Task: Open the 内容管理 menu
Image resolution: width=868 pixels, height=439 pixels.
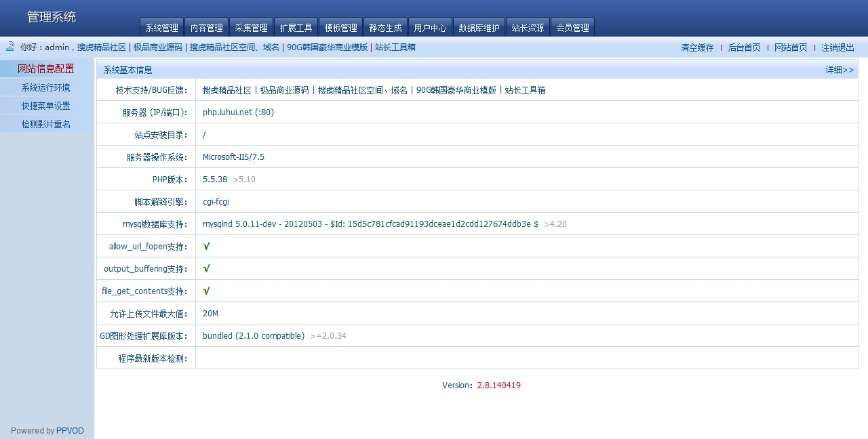Action: (x=207, y=28)
